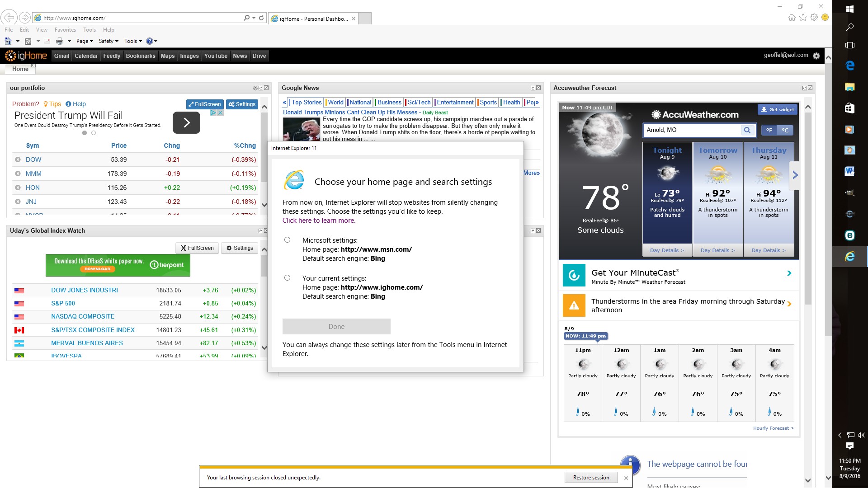Close the Google News widget
The width and height of the screenshot is (868, 488).
538,88
